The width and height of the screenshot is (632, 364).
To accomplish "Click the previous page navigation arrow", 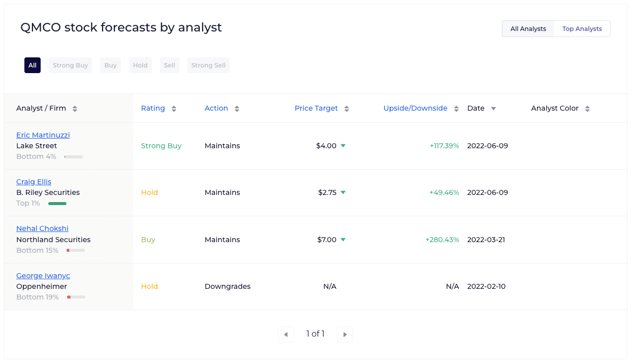I will pyautogui.click(x=286, y=334).
